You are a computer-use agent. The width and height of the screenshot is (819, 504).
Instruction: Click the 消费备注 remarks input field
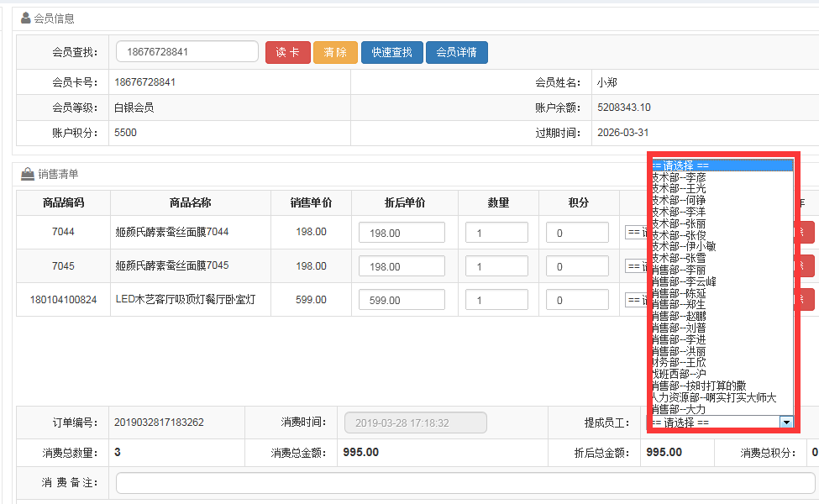tap(465, 484)
